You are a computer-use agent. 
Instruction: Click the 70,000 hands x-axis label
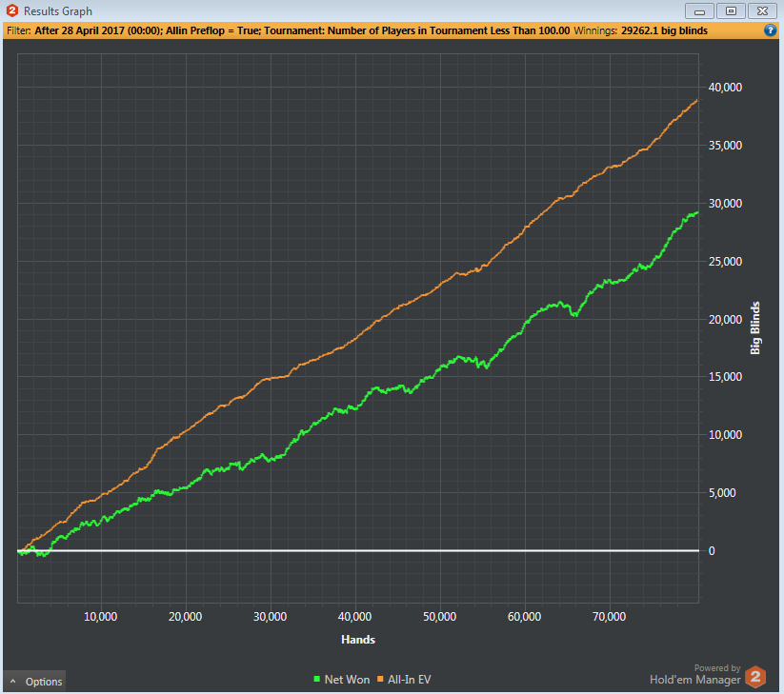[609, 617]
